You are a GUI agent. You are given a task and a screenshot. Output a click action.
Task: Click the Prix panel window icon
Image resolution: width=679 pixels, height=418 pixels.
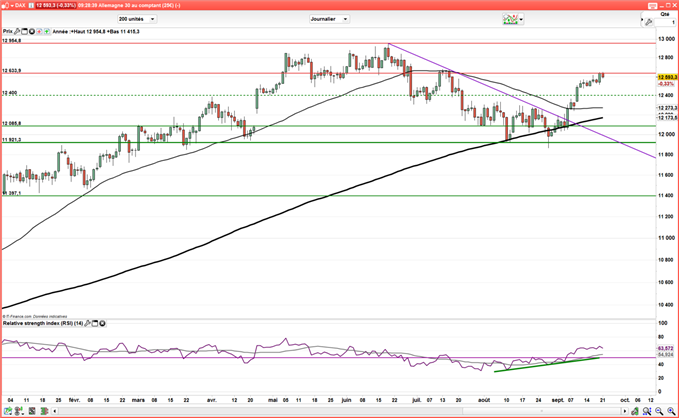click(24, 31)
